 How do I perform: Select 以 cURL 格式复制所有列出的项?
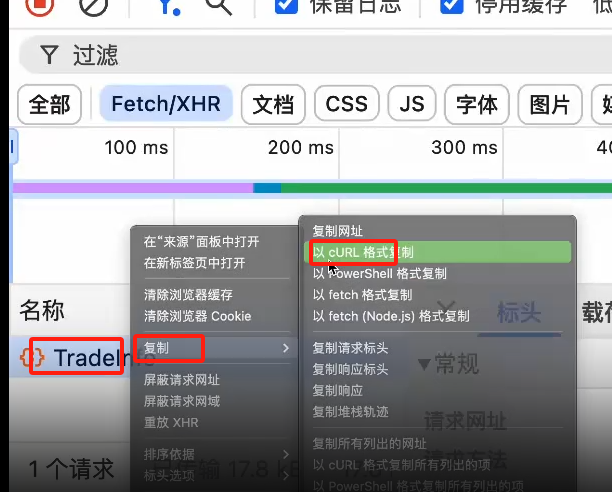pyautogui.click(x=402, y=464)
